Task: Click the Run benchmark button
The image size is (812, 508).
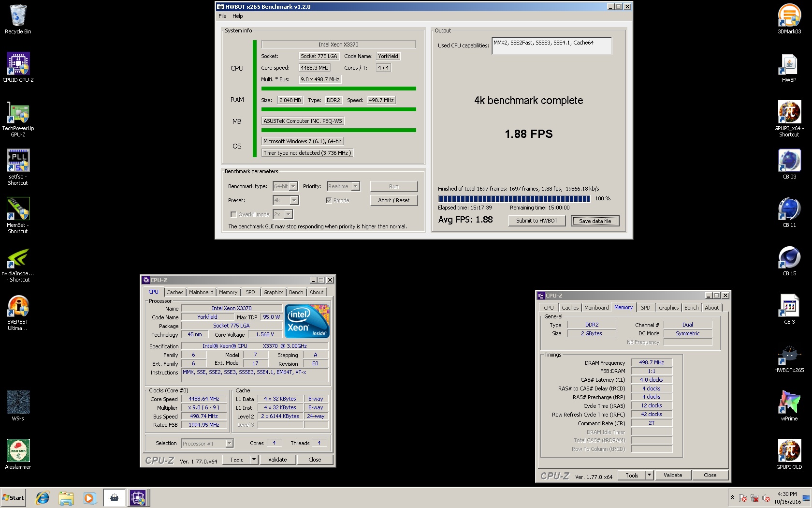Action: [393, 186]
